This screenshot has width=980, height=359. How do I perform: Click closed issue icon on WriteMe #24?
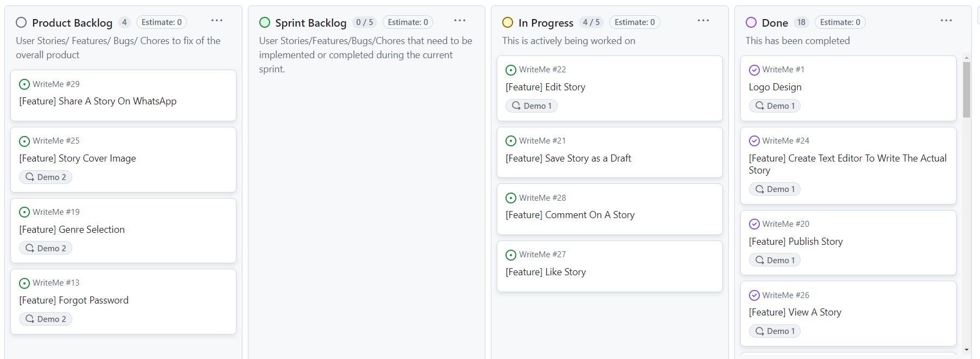tap(754, 141)
